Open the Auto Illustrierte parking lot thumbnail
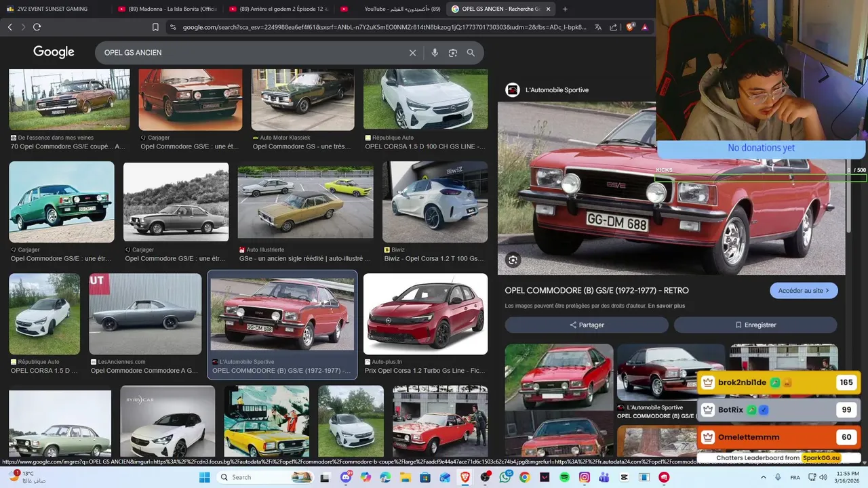Screen dimensions: 868x488 click(305, 202)
